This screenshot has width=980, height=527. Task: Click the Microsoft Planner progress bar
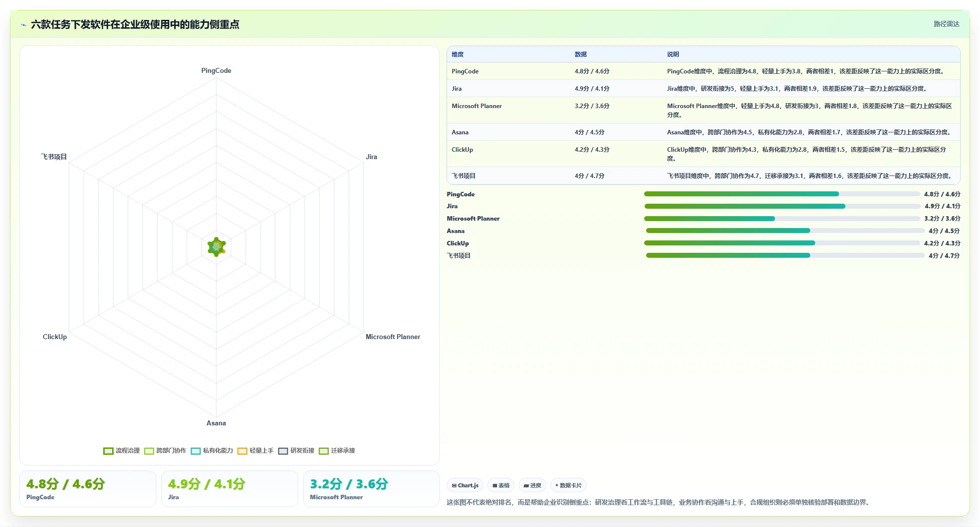782,219
